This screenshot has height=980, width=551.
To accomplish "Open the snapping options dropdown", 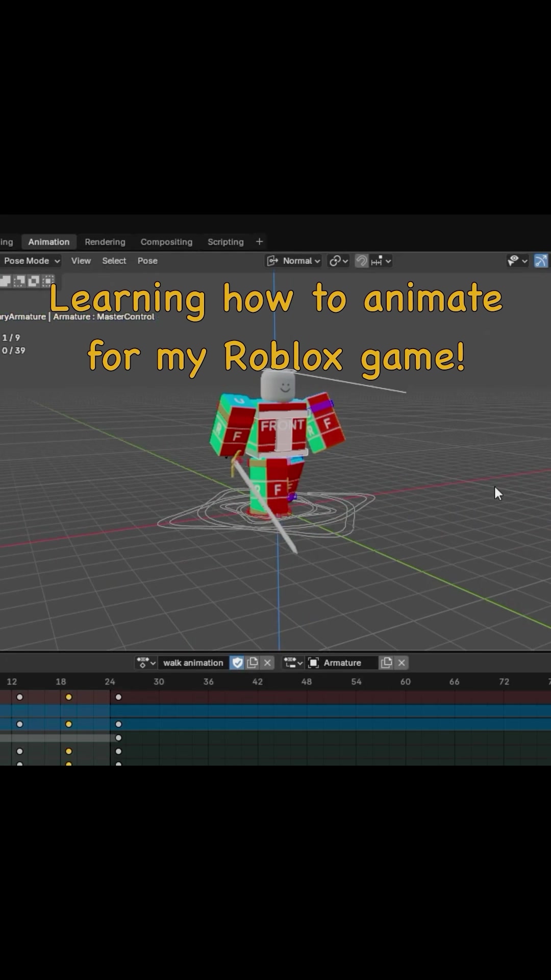I will coord(381,261).
